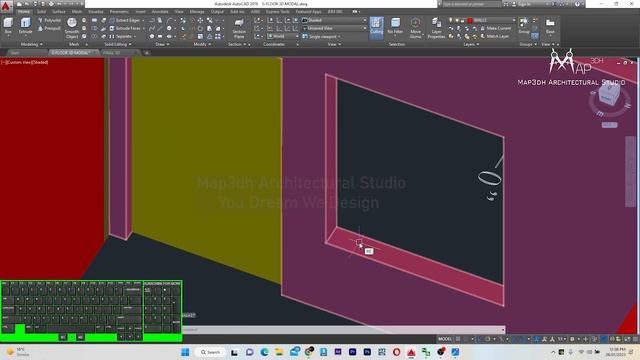Open the Express Tools ribbon tab
The height and width of the screenshot is (360, 640).
pyautogui.click(x=278, y=11)
